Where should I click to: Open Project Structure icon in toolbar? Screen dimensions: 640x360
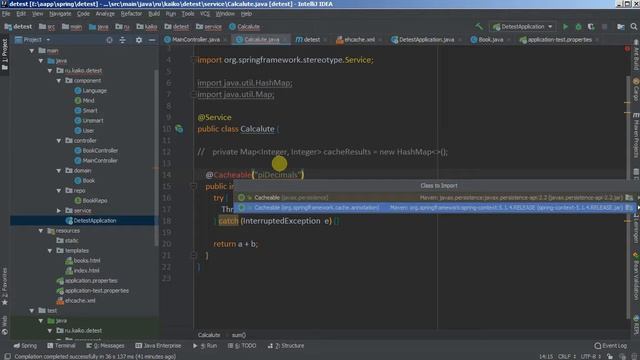(x=621, y=27)
